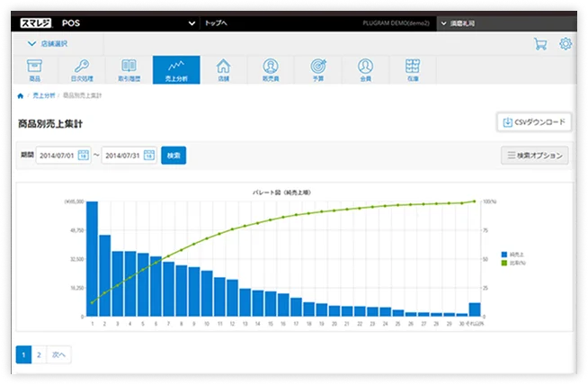Select the active 売上分析 tab
Screen dimensions: 588x385
coord(176,70)
